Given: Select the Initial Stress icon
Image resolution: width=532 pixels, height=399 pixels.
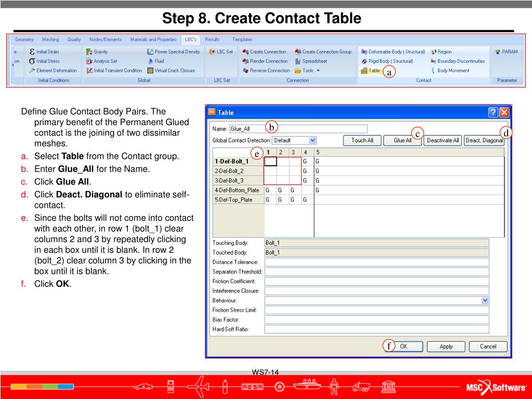Looking at the screenshot, I should pyautogui.click(x=32, y=61).
